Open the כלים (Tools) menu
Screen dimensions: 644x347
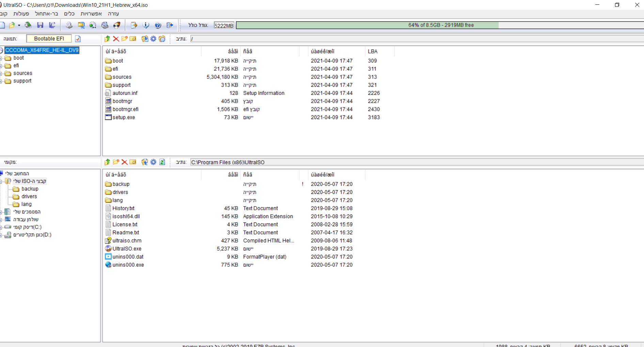(69, 14)
